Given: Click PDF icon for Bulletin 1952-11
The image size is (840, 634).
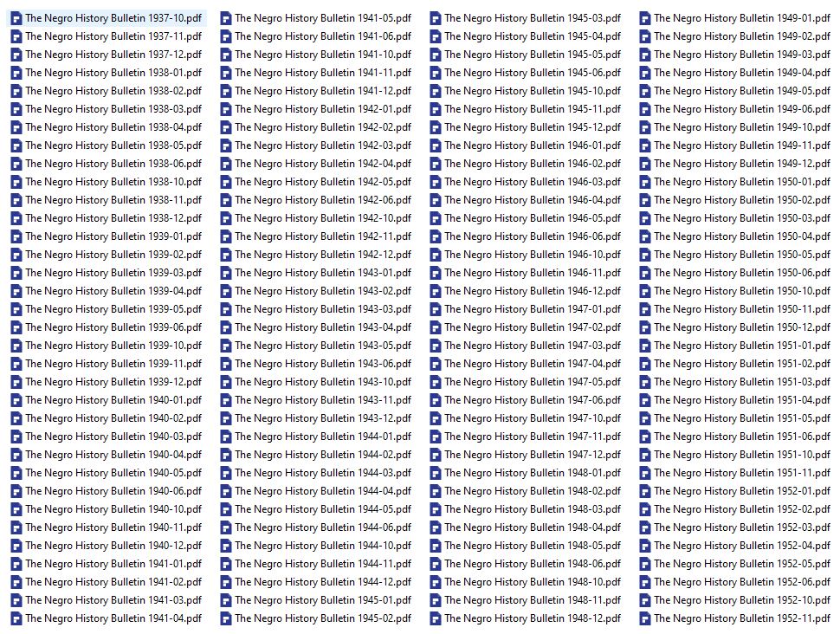Looking at the screenshot, I should tap(644, 618).
